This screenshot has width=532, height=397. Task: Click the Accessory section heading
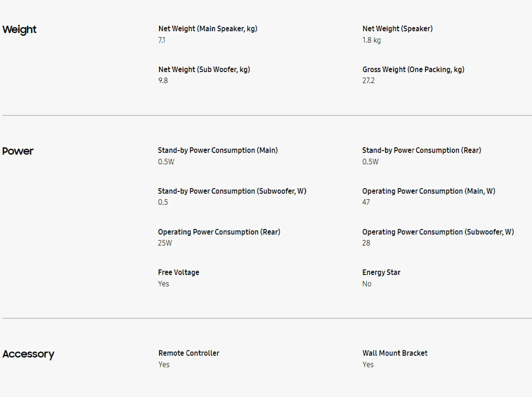(x=28, y=354)
